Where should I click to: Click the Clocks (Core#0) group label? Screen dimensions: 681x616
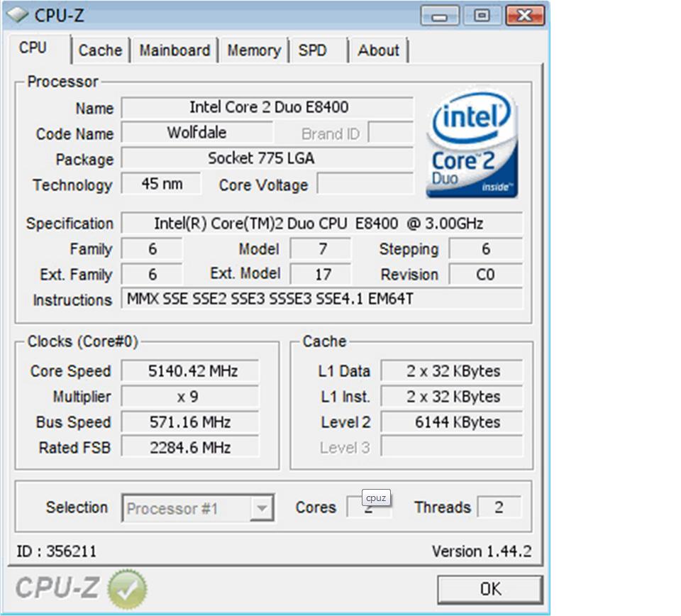pyautogui.click(x=82, y=341)
